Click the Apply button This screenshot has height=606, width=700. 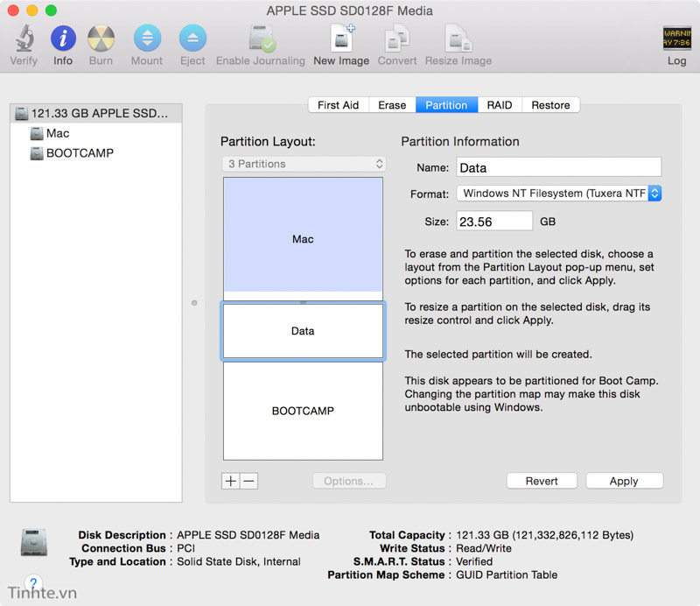pyautogui.click(x=624, y=481)
